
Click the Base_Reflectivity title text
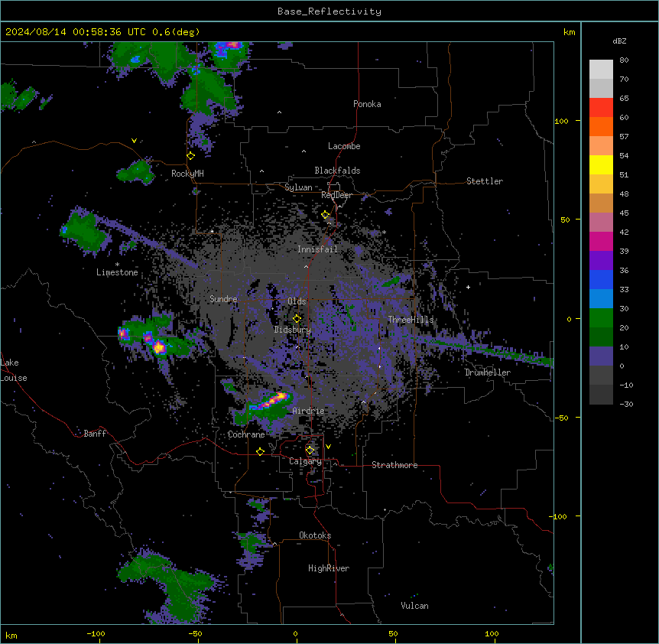[329, 11]
